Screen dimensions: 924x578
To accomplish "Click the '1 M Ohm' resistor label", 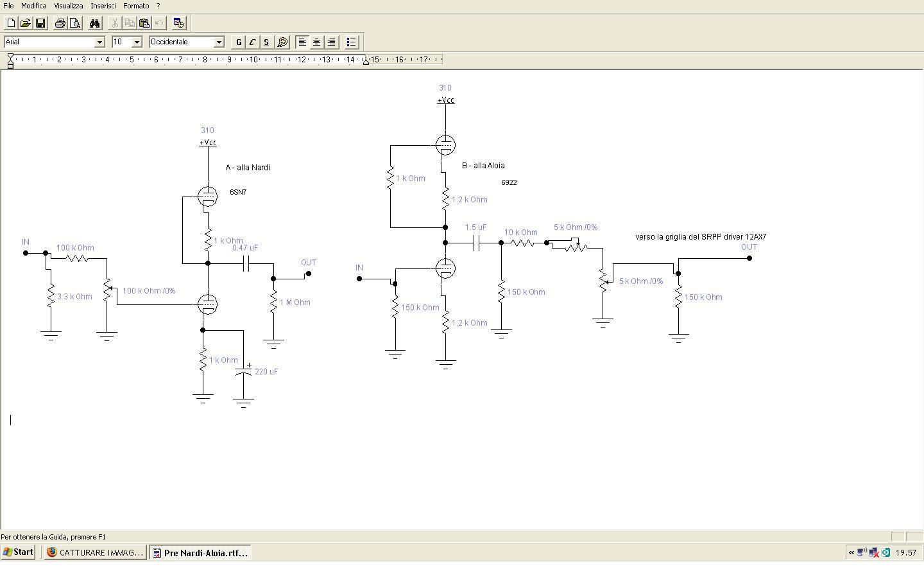I will coord(295,302).
